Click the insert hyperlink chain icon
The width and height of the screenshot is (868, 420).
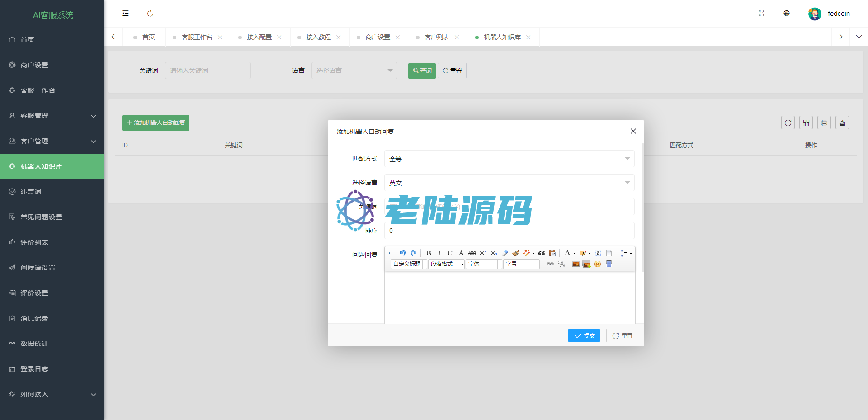pyautogui.click(x=550, y=264)
